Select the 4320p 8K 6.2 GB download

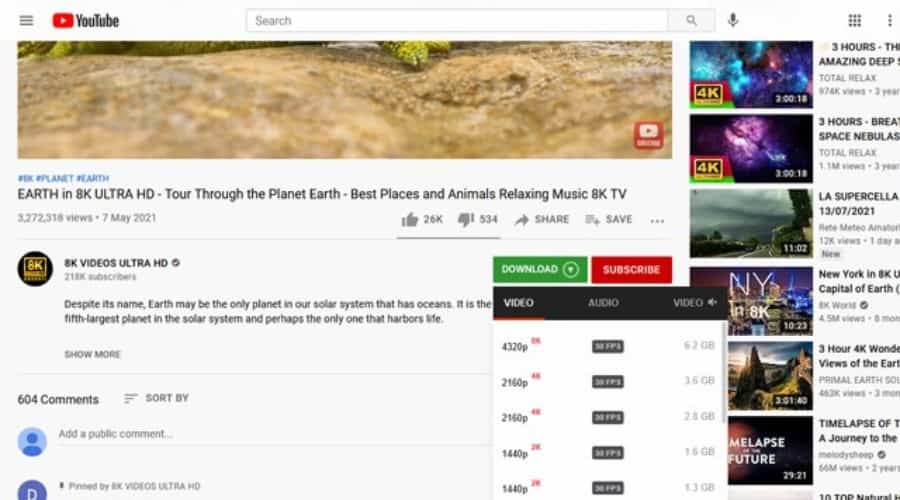(608, 346)
